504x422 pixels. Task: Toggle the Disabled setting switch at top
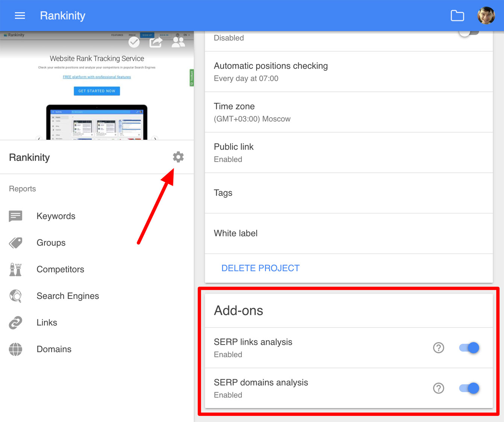coord(469,34)
